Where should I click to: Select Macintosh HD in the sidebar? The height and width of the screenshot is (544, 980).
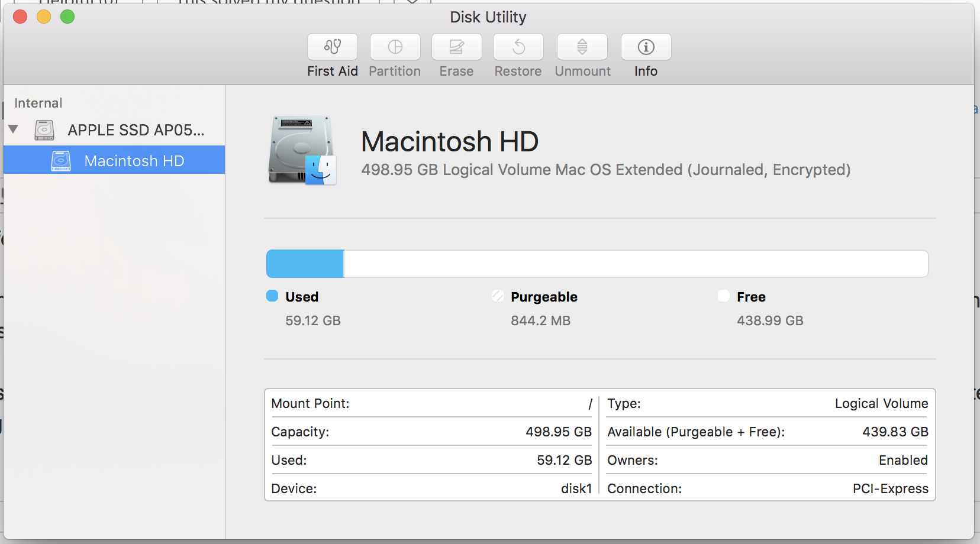(x=114, y=160)
